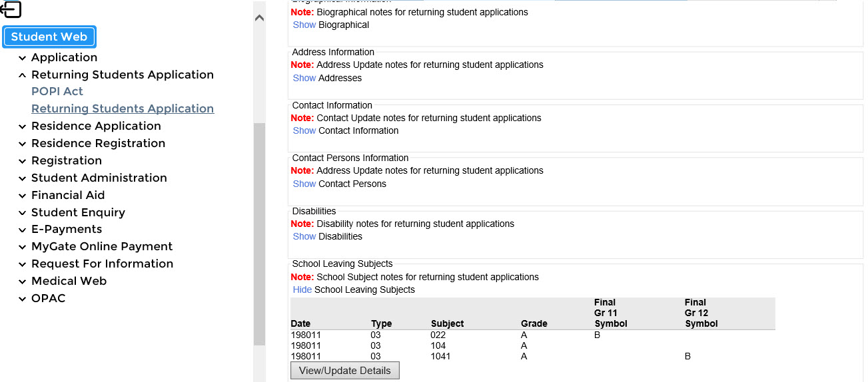
Task: Show the Contact Persons section
Action: pyautogui.click(x=304, y=184)
